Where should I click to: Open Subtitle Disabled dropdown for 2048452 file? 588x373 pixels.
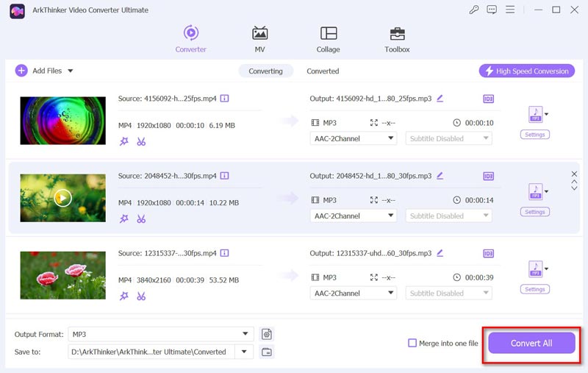[448, 216]
